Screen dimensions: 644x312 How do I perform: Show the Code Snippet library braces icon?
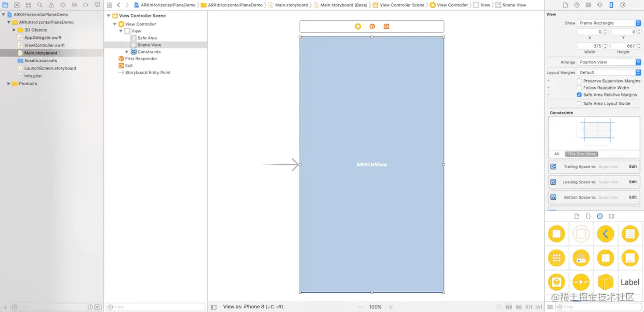point(588,216)
